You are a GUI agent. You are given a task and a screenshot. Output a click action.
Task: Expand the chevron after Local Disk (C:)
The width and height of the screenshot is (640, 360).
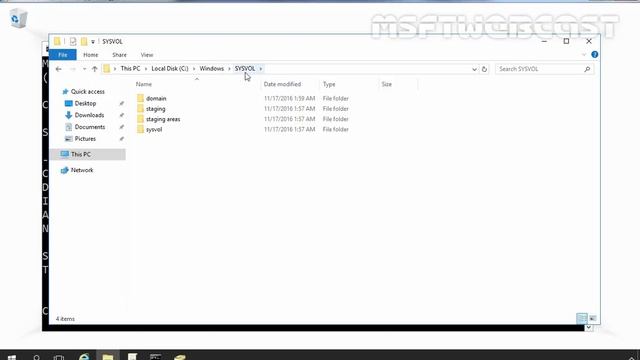[194, 69]
